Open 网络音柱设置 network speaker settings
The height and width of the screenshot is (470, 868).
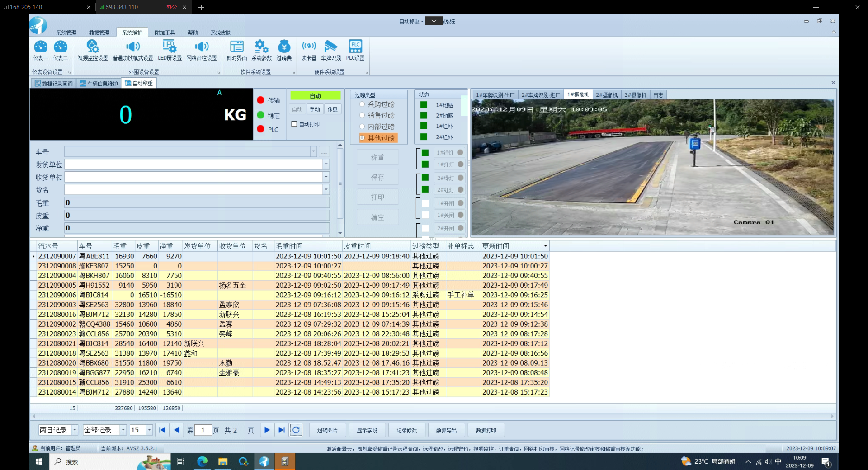coord(202,50)
